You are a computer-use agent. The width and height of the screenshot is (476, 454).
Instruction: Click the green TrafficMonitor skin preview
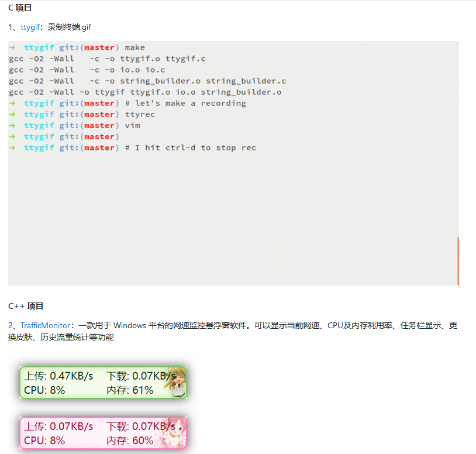(x=104, y=383)
